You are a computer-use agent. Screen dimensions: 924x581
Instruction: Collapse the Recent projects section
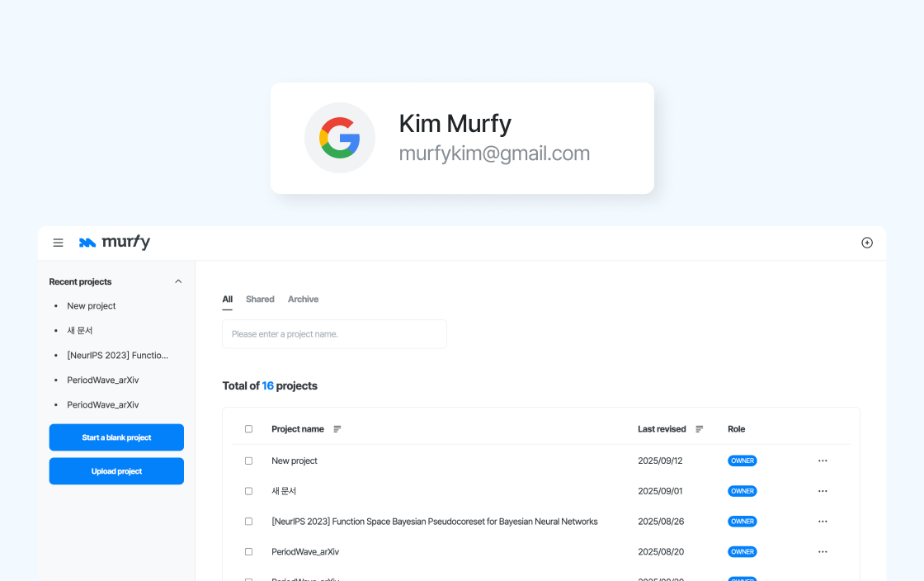tap(178, 281)
